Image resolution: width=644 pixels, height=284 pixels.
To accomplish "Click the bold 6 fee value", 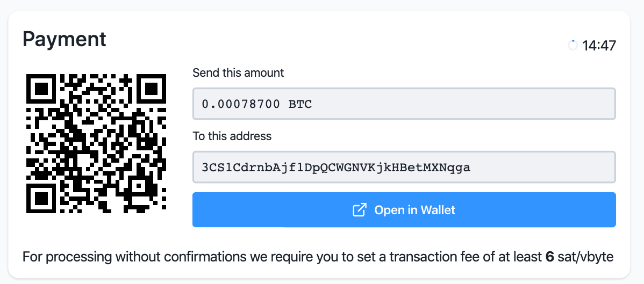I will coord(549,257).
